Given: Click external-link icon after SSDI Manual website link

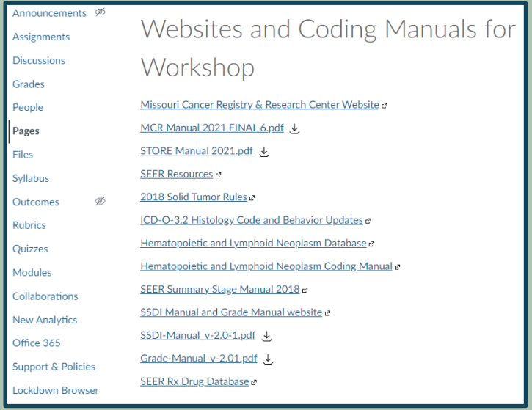Looking at the screenshot, I should [327, 313].
